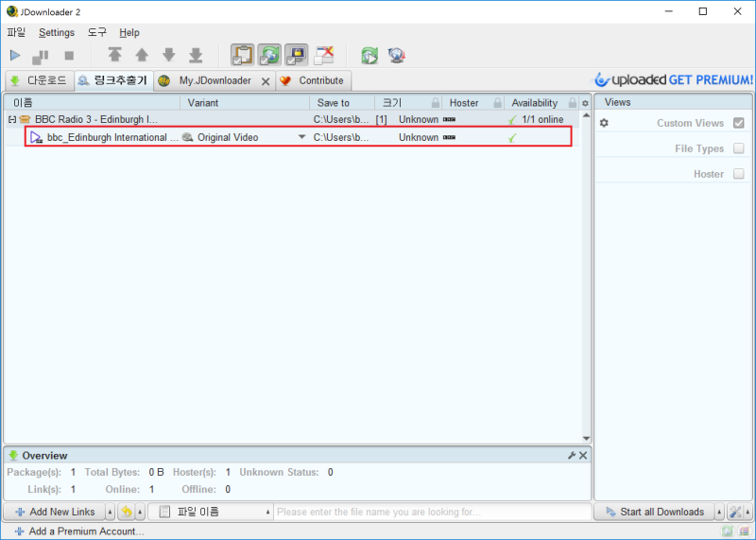Toggle the Hoster view checkbox
Viewport: 756px width, 540px height.
pyautogui.click(x=738, y=174)
